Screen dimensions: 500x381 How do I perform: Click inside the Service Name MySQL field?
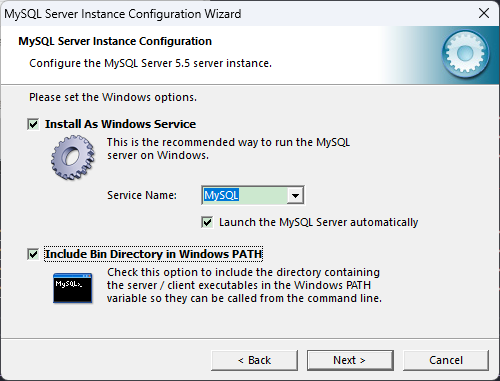[x=245, y=195]
